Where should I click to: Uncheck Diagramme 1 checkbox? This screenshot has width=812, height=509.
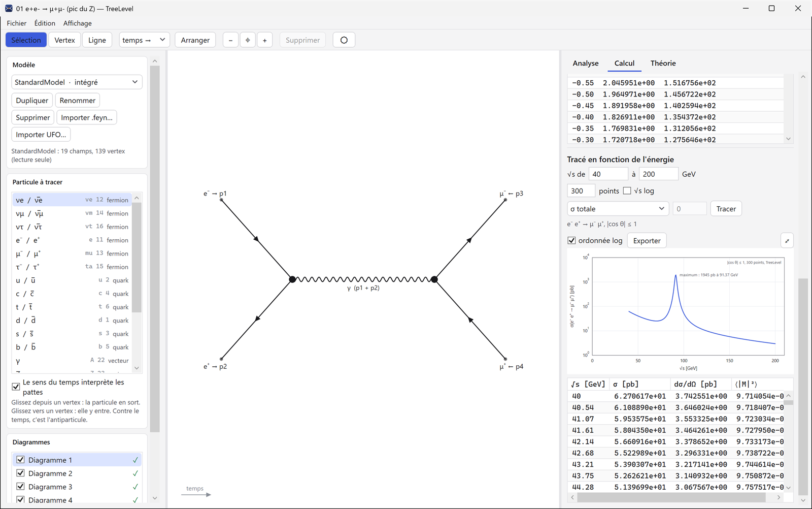click(x=20, y=460)
